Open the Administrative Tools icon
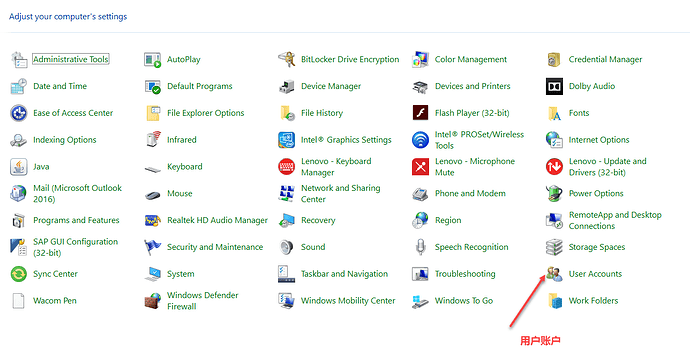Viewport: 690px width, 362px height. 19,59
